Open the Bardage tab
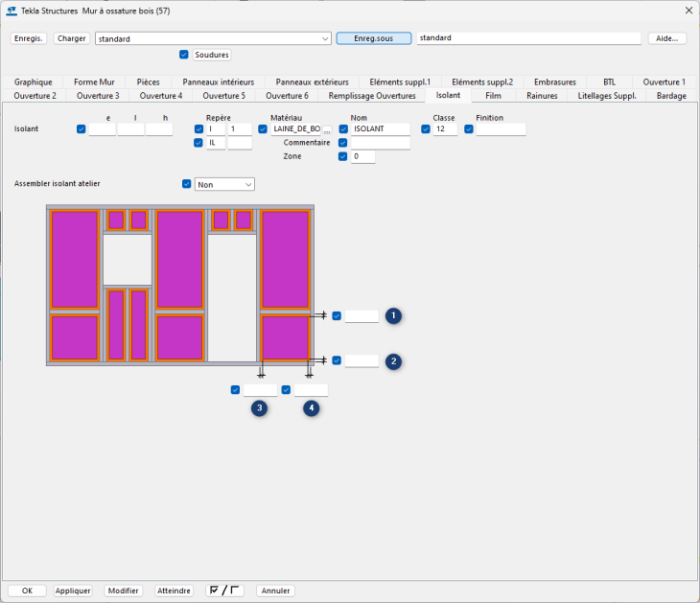This screenshot has width=700, height=603. click(x=670, y=96)
